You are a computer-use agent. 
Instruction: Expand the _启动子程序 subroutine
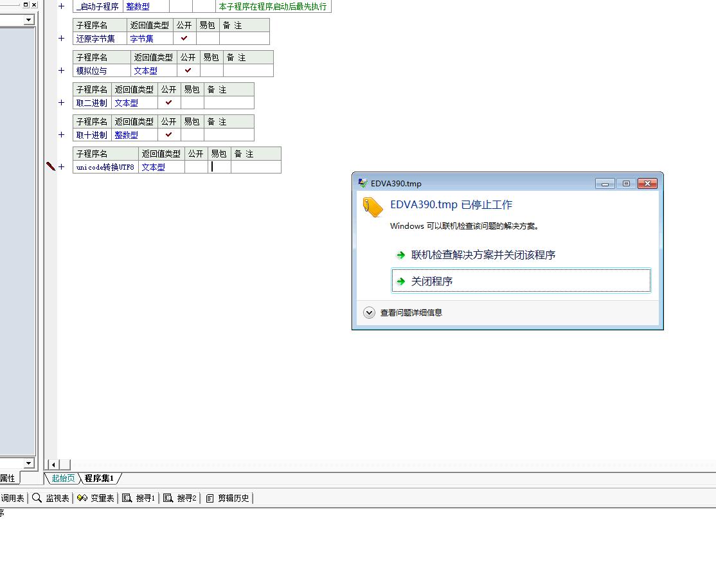pos(62,6)
